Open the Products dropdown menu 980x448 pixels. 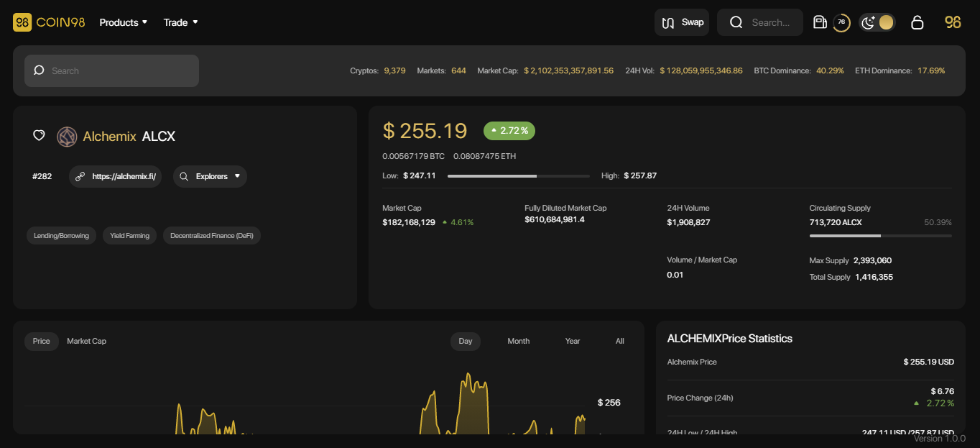(x=124, y=22)
